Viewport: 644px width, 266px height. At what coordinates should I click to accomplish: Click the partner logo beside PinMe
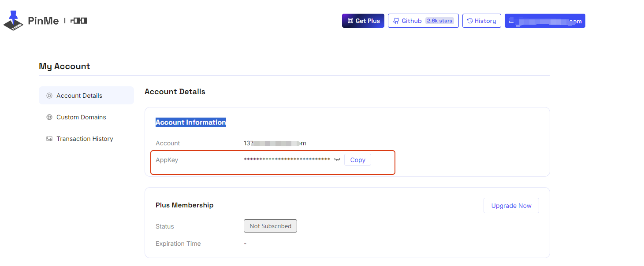pos(79,21)
